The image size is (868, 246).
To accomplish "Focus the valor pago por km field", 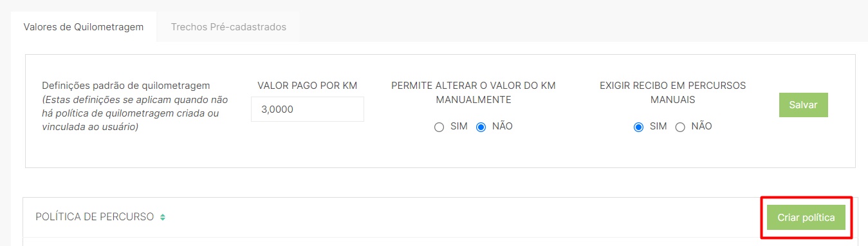I will click(308, 109).
